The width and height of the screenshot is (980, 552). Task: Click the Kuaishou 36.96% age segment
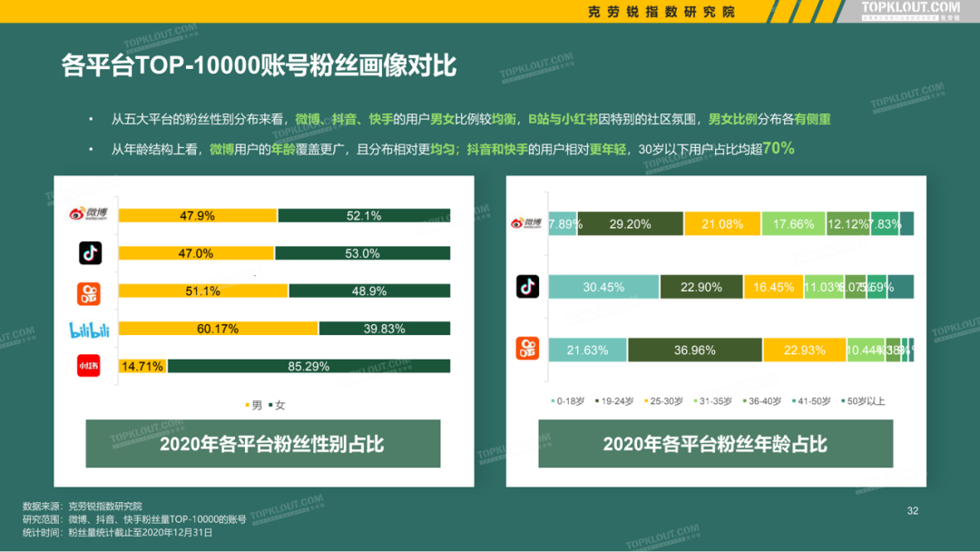coord(695,350)
